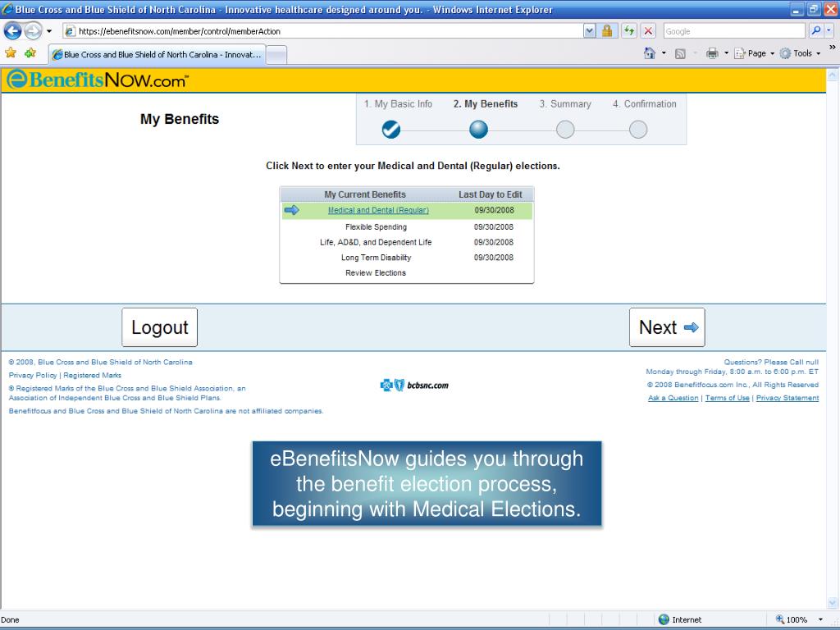The width and height of the screenshot is (840, 630).
Task: Open the Privacy Statement link
Action: click(x=787, y=398)
